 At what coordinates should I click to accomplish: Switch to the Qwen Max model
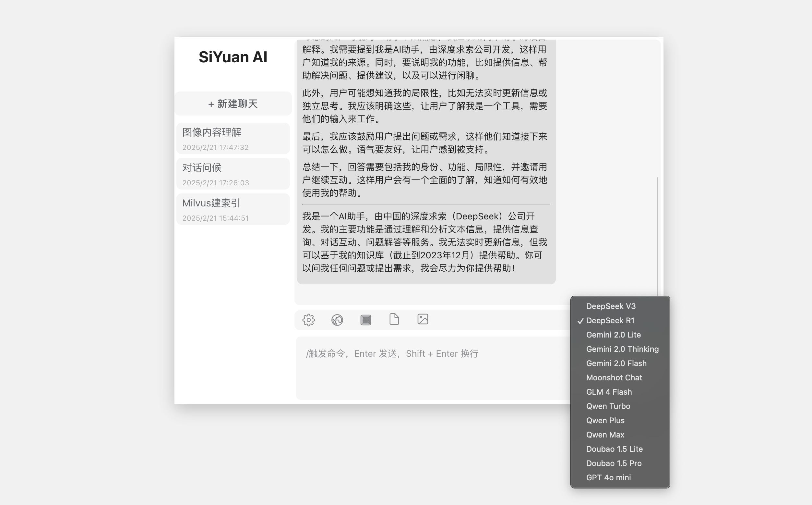tap(605, 435)
